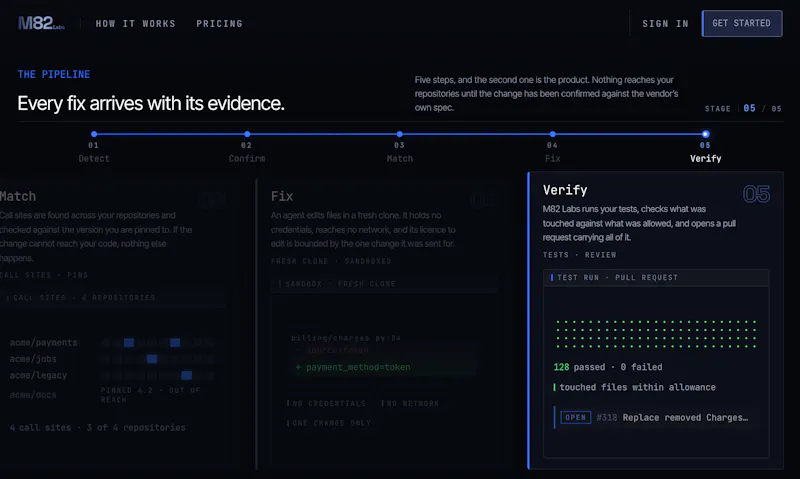Screen dimensions: 800x479
Task: Click the #318 pull request number
Action: (607, 418)
